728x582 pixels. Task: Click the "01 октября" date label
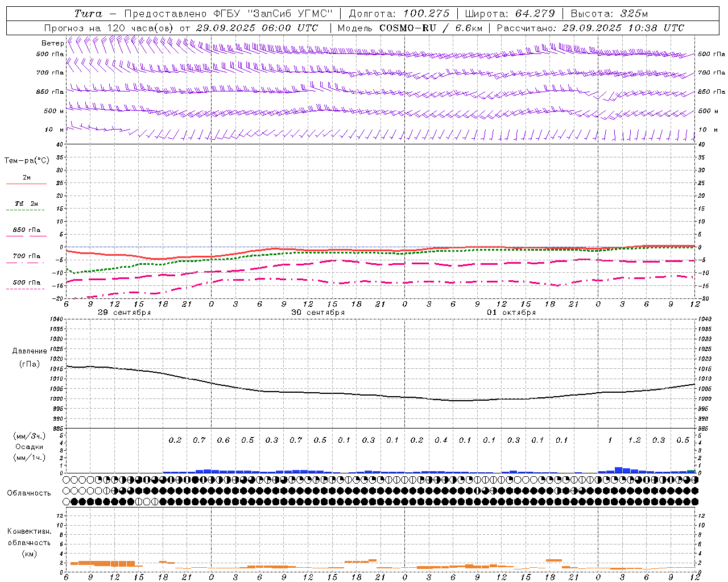[x=511, y=313]
